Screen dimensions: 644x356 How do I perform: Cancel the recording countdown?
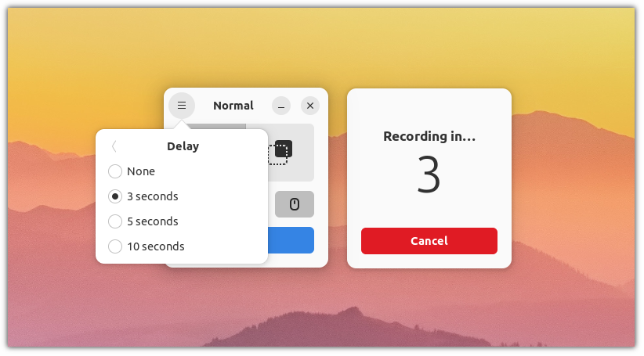429,241
